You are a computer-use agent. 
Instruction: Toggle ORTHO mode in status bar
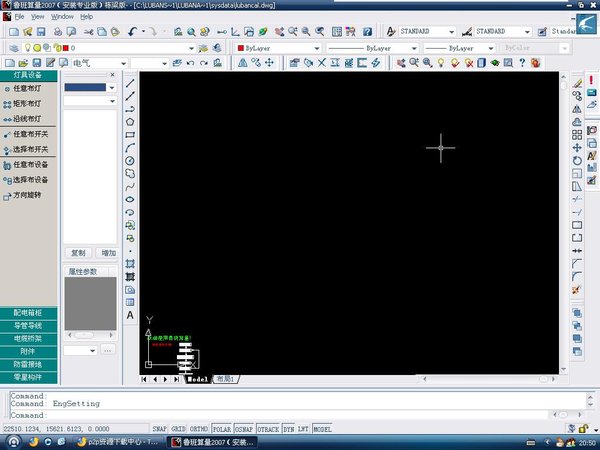(x=200, y=429)
